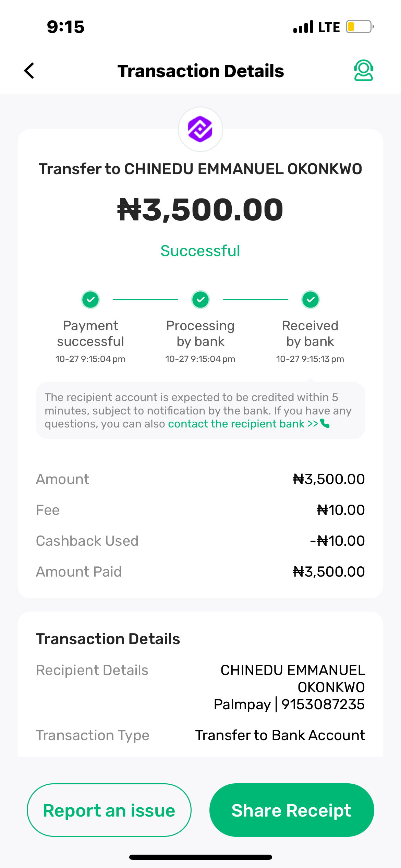
Task: Tap the Fee ₦10.00 value
Action: 341,510
